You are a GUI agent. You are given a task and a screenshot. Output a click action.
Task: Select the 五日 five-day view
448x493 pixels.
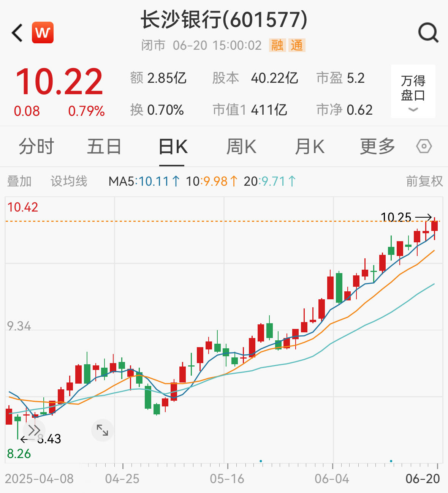[104, 146]
